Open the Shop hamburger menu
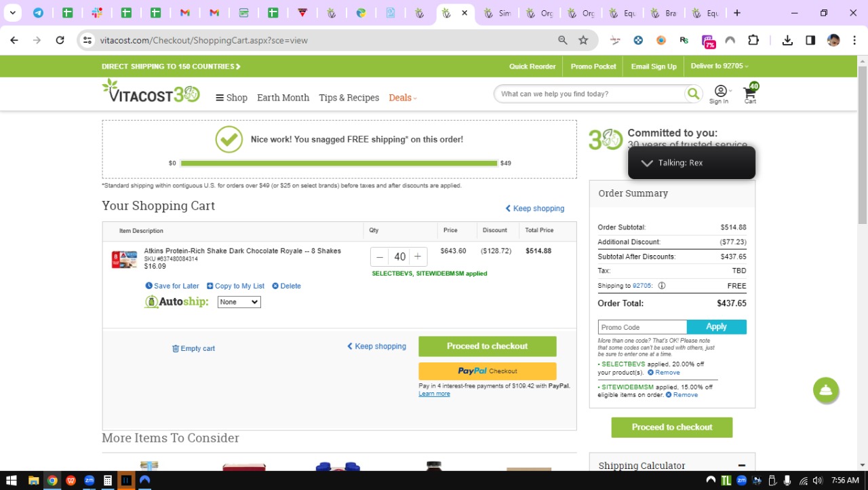The width and height of the screenshot is (868, 490). coord(231,98)
